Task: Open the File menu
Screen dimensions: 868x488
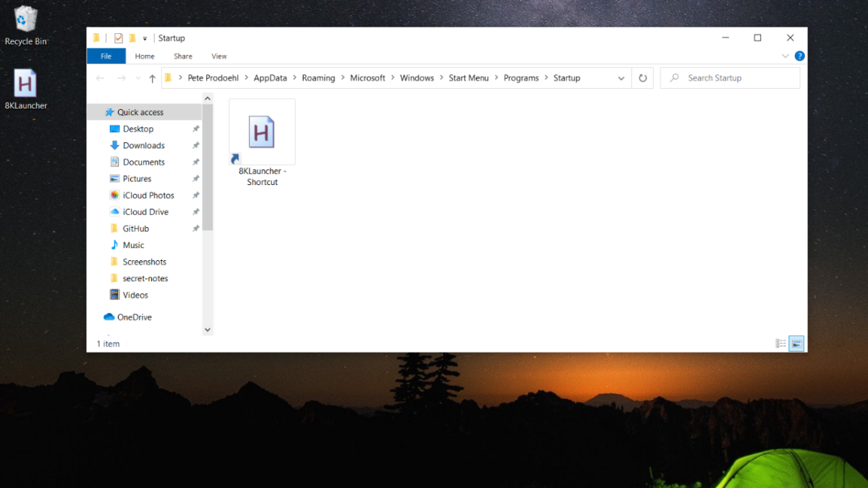Action: point(106,56)
